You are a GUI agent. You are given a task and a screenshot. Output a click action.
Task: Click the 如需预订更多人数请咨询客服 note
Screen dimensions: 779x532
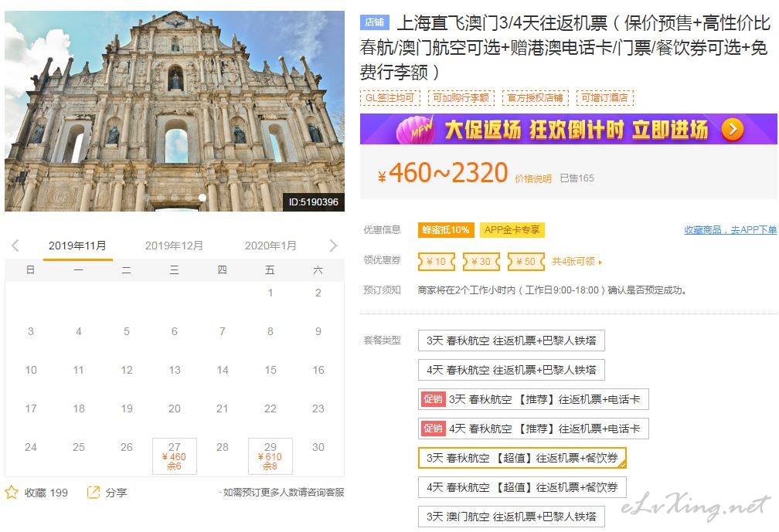pos(283,493)
